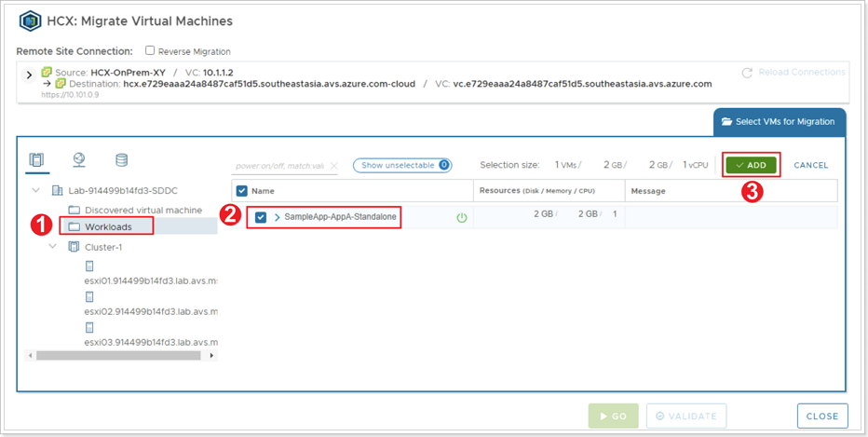Image resolution: width=868 pixels, height=437 pixels.
Task: Clear the search filter with X icon
Action: [x=333, y=166]
